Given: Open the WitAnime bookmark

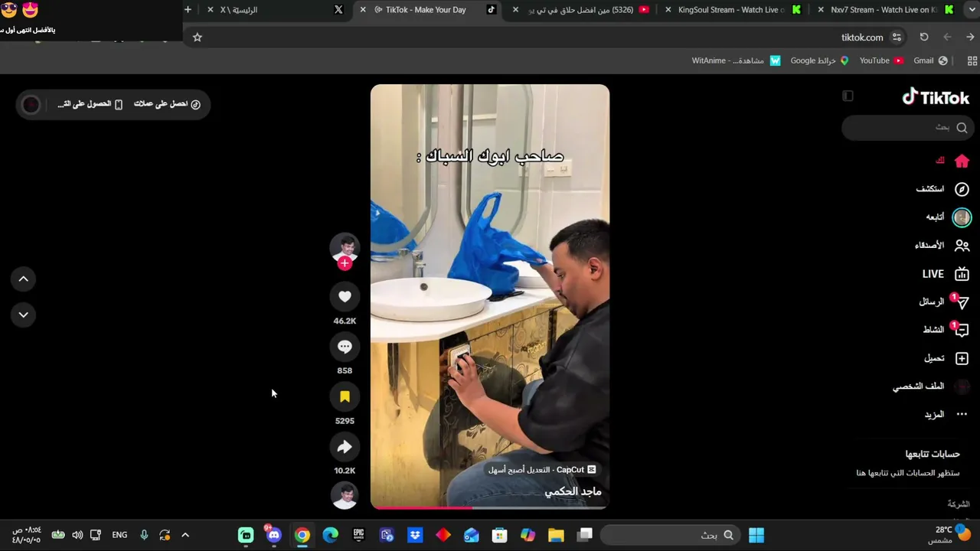Looking at the screenshot, I should (736, 60).
